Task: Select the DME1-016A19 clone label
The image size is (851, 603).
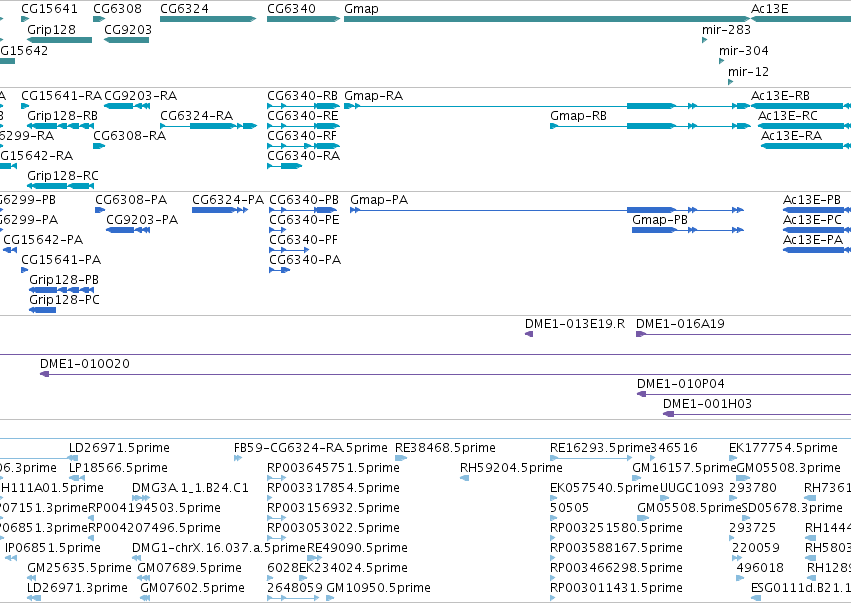Action: pyautogui.click(x=680, y=325)
